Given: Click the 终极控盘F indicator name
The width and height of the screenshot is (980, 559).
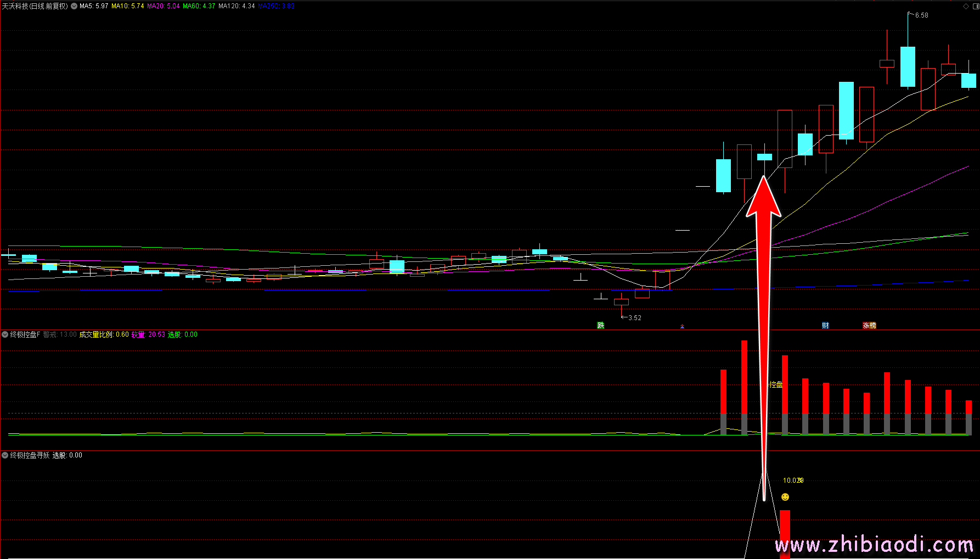Looking at the screenshot, I should [x=25, y=334].
